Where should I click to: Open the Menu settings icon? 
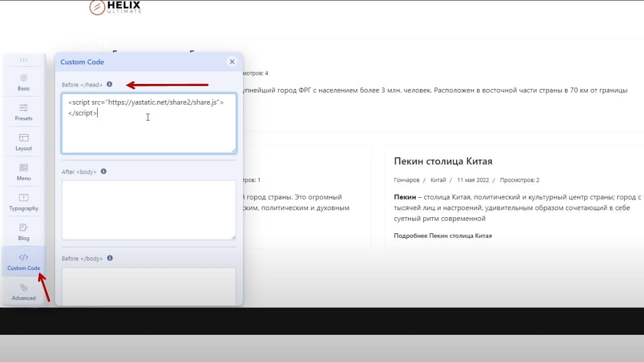tap(24, 167)
